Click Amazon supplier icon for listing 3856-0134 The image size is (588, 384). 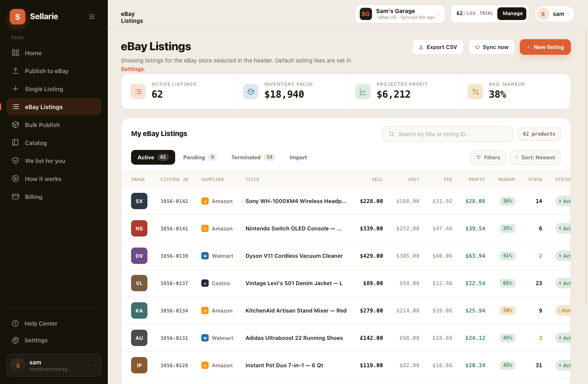[x=205, y=310]
